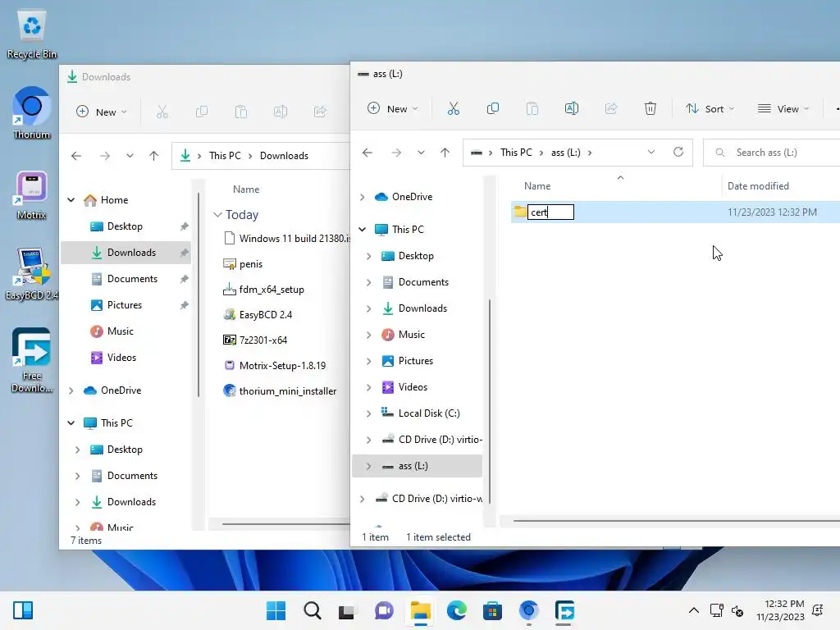This screenshot has height=630, width=840.
Task: Expand OneDrive in Downloads navigation pane
Action: (71, 390)
